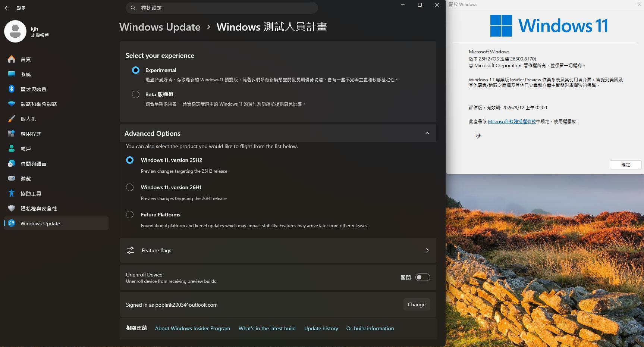
Task: Choose Windows 11, version 26H1 option
Action: 130,187
